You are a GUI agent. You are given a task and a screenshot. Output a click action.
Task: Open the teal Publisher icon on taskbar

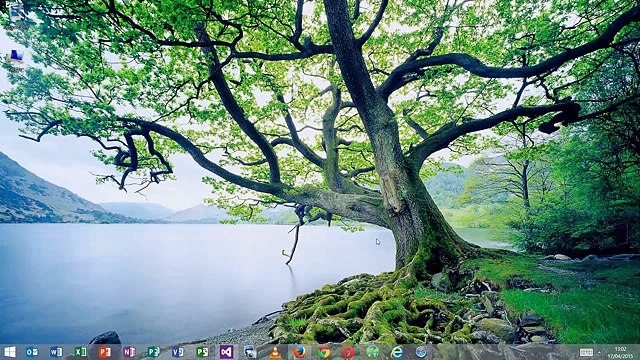tap(153, 352)
